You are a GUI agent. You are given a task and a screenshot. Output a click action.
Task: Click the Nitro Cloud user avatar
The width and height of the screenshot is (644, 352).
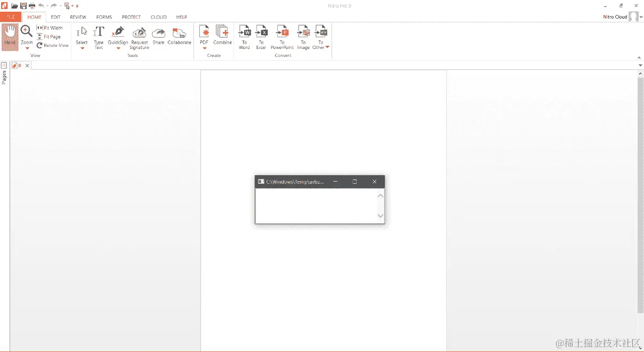633,17
